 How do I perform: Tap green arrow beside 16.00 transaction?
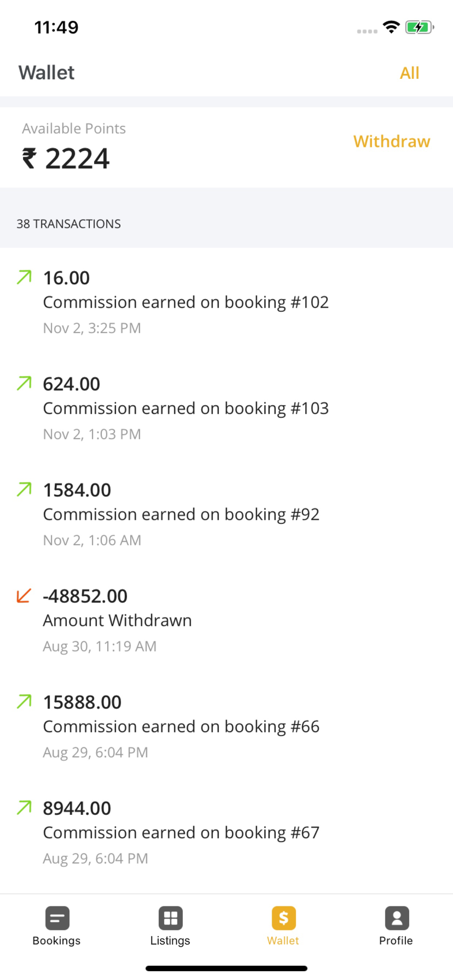pyautogui.click(x=24, y=277)
